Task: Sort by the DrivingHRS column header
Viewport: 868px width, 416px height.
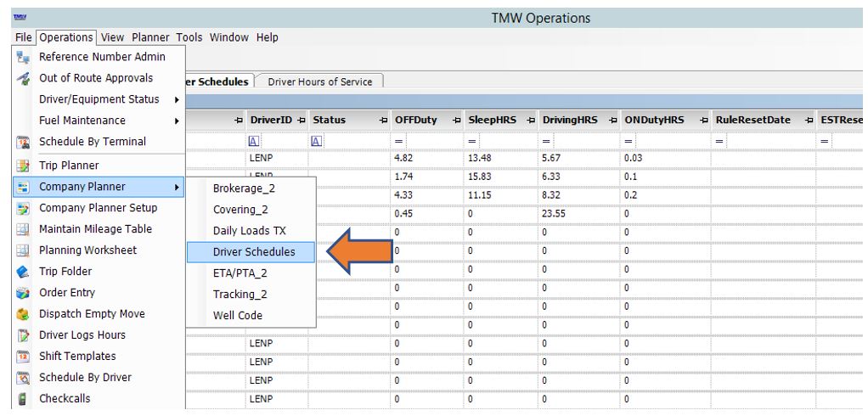Action: (x=570, y=120)
